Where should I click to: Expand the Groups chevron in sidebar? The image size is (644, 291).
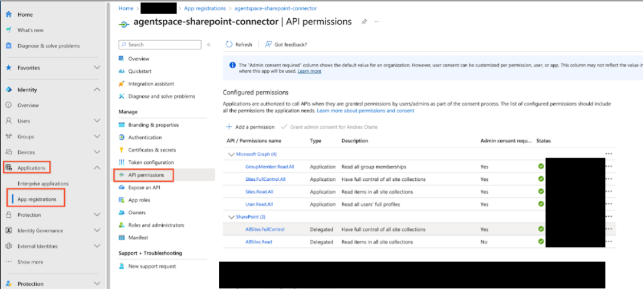point(97,136)
